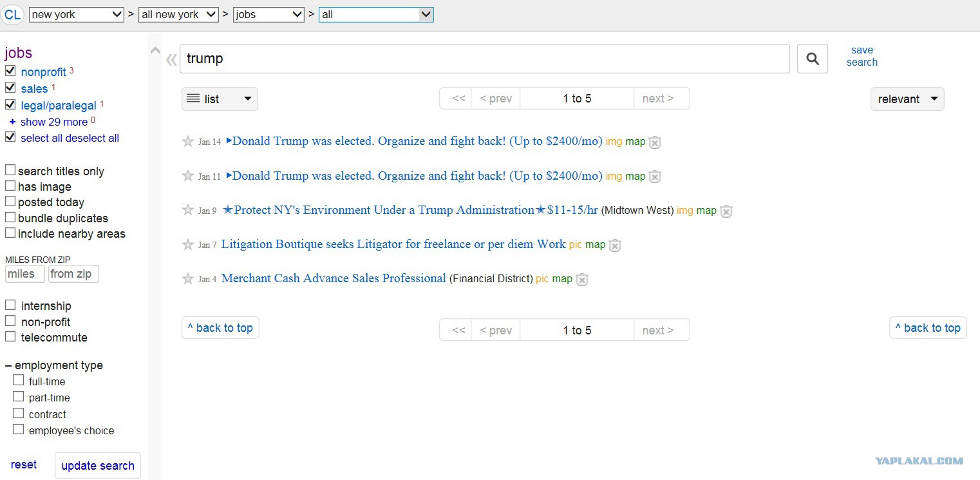Click the from zip input field
Image resolution: width=980 pixels, height=480 pixels.
pos(73,274)
